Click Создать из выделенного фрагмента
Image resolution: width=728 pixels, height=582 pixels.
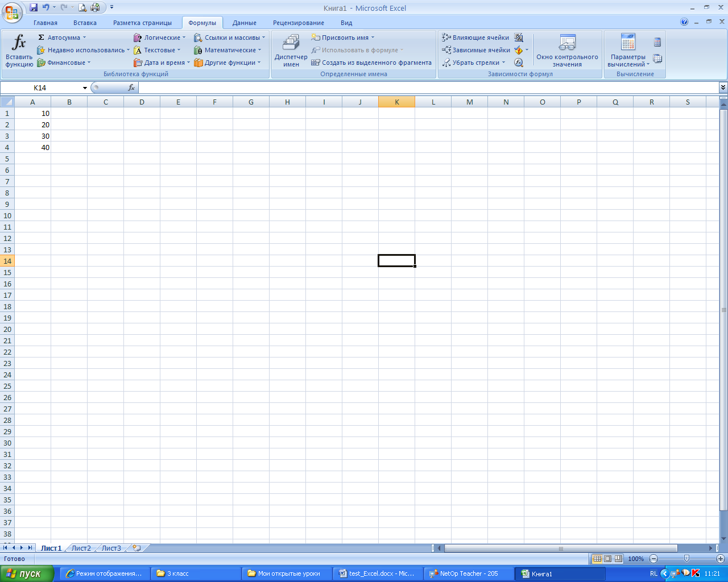371,63
